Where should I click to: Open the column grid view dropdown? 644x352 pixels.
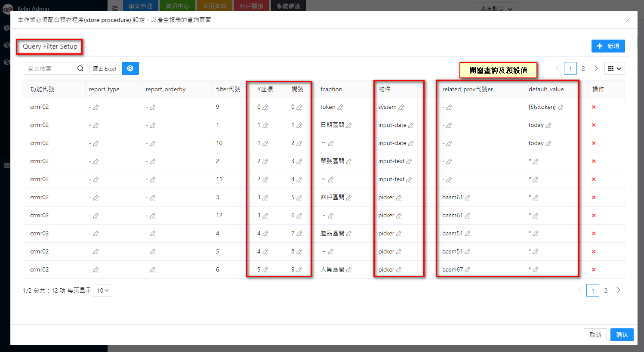click(x=614, y=68)
